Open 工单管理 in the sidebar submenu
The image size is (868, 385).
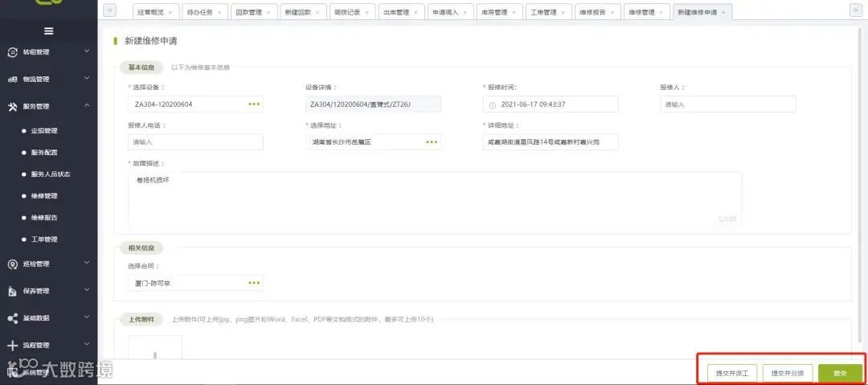[x=44, y=240]
